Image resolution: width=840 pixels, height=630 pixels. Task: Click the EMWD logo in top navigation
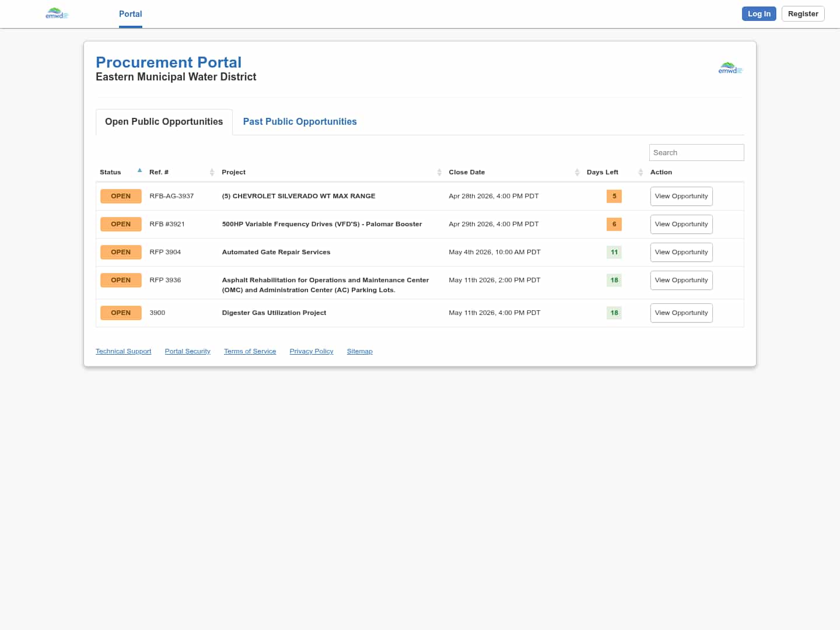(57, 13)
